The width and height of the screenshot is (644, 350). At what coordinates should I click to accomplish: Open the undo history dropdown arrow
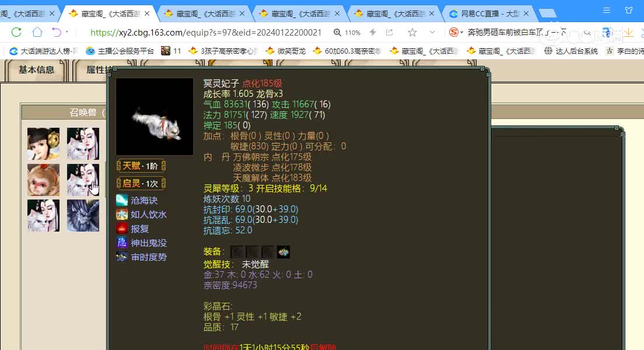67,32
